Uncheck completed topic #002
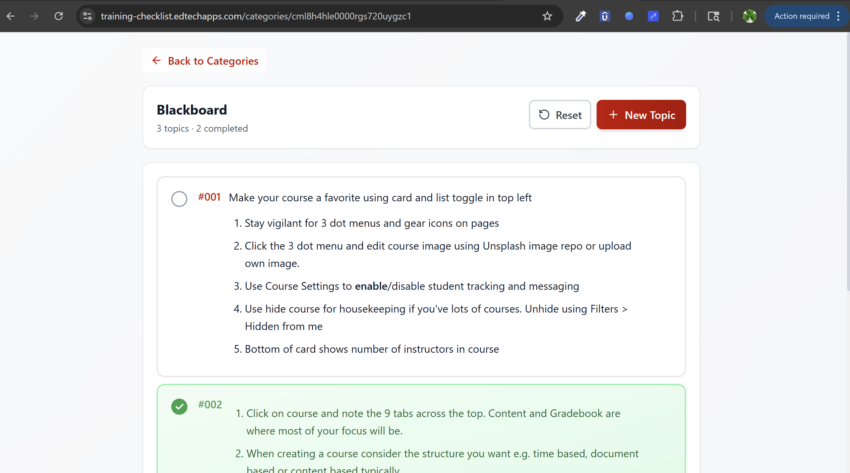Viewport: 850px width, 473px height. 179,406
